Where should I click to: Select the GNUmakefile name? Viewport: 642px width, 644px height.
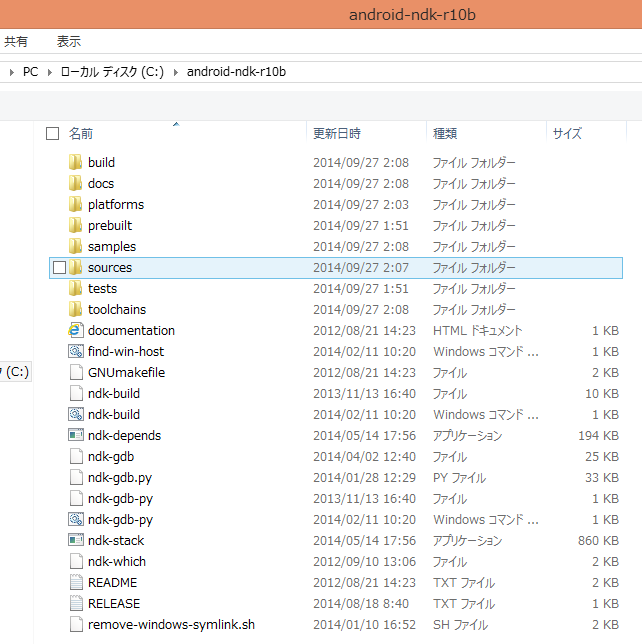[x=127, y=373]
